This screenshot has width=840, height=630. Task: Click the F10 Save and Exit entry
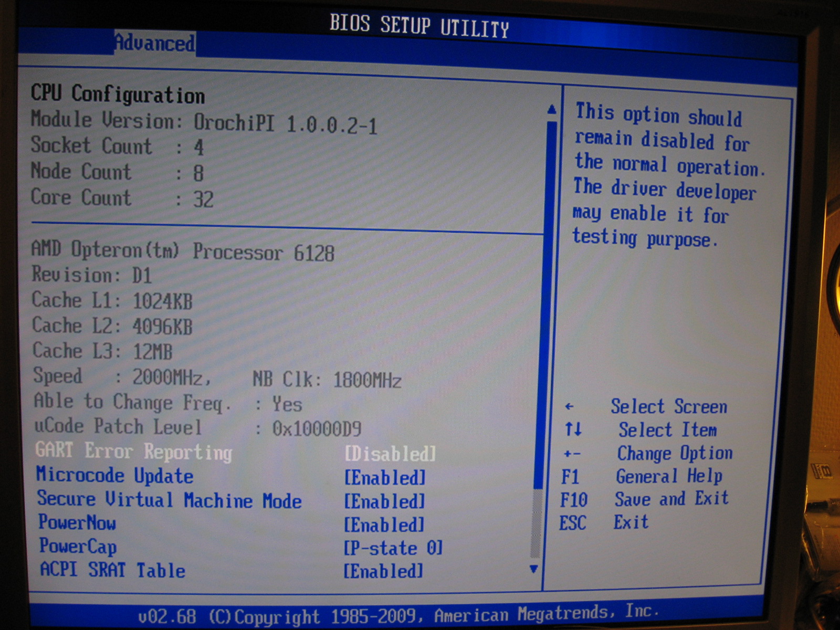click(645, 499)
